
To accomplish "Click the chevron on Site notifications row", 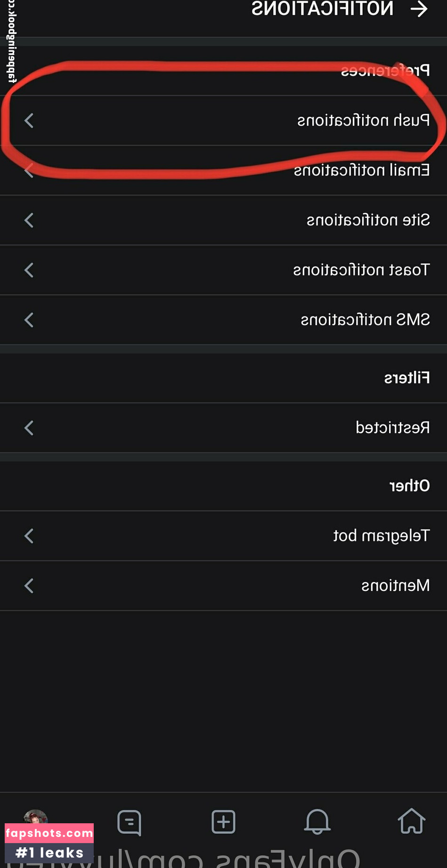I will point(29,220).
